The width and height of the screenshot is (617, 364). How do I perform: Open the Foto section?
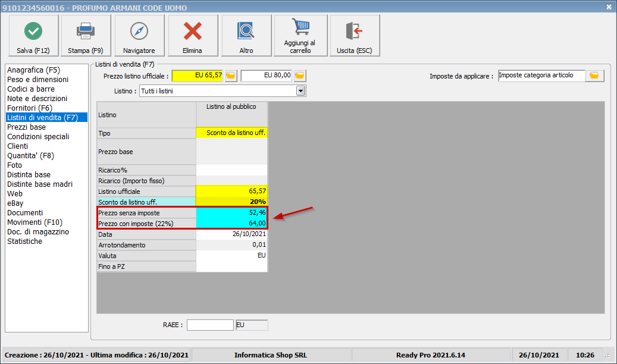click(14, 165)
